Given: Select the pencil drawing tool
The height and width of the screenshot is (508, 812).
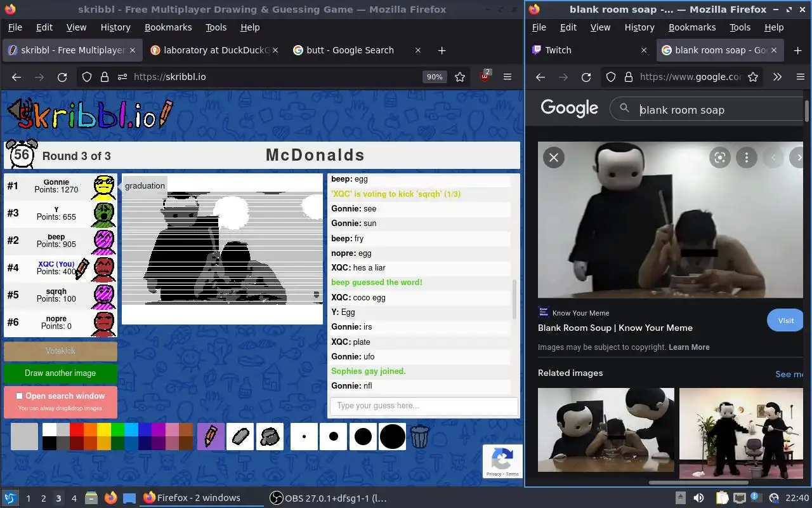Looking at the screenshot, I should pyautogui.click(x=211, y=437).
